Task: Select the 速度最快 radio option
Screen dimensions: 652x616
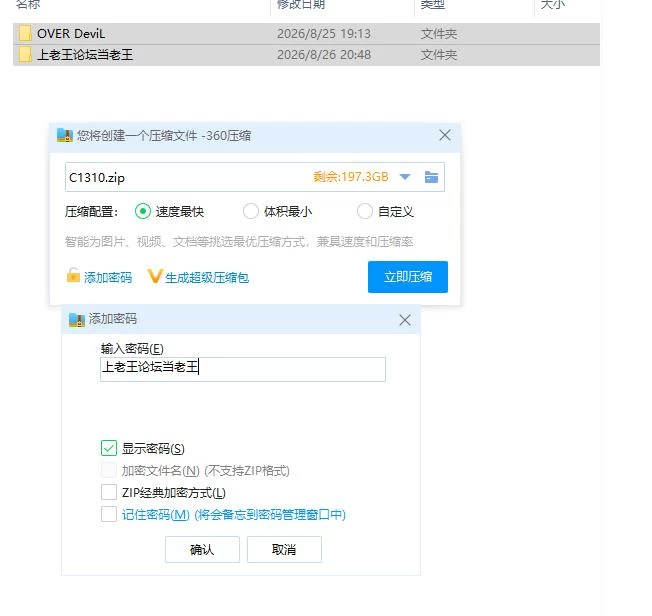Action: [x=143, y=211]
